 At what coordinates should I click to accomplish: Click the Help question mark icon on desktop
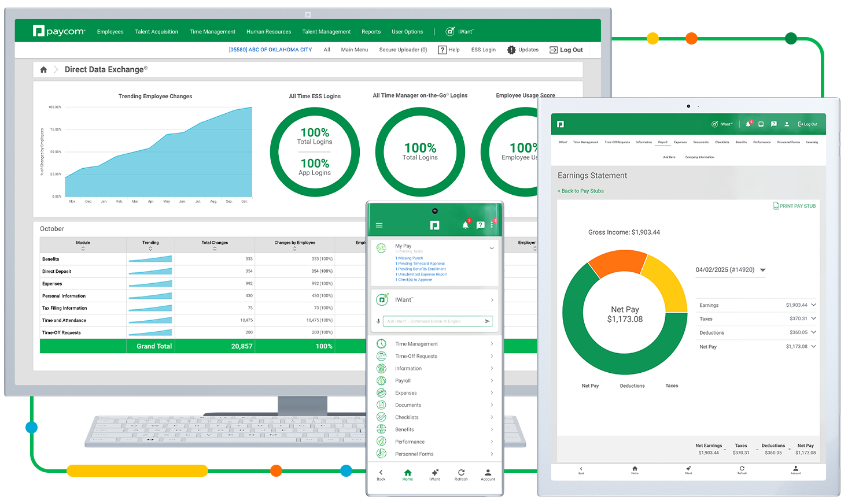click(443, 50)
